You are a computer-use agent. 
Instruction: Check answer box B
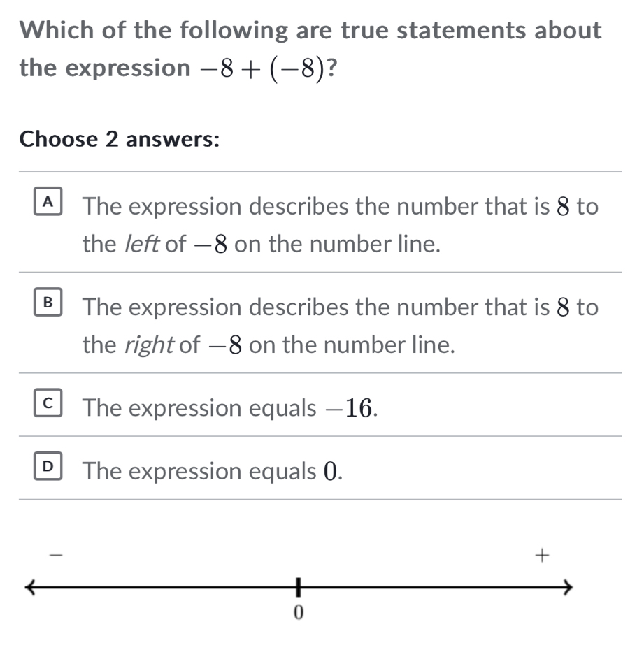[48, 305]
